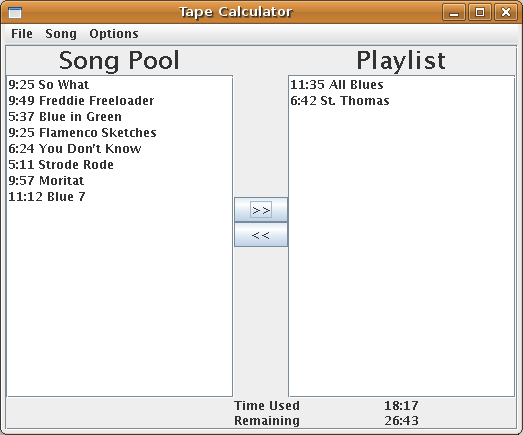This screenshot has width=523, height=435.
Task: Select Blue 7 in Song Pool
Action: click(x=119, y=197)
